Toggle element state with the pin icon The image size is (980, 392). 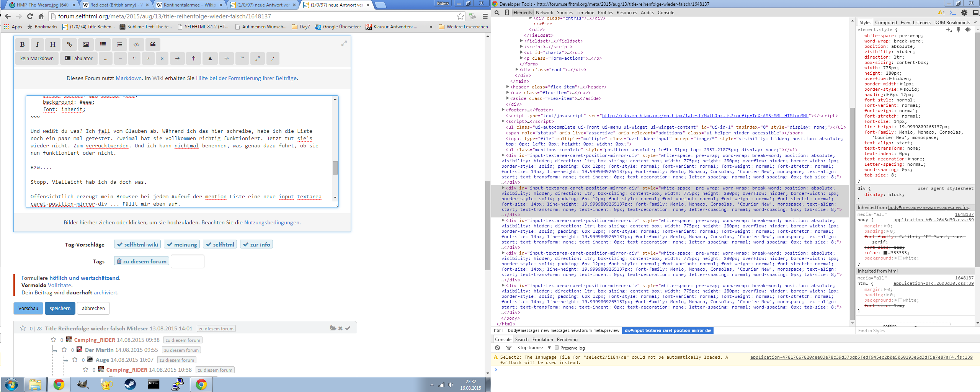tap(958, 29)
